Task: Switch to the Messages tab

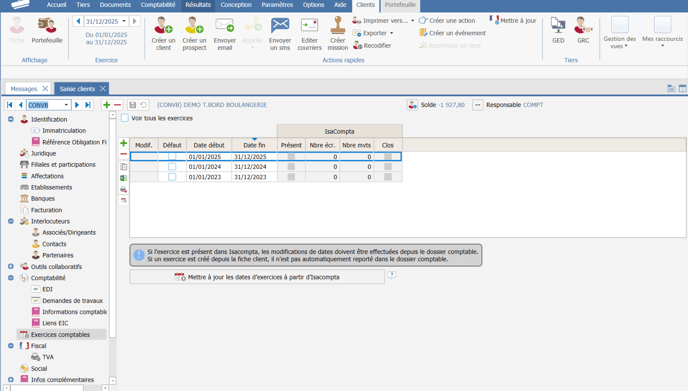Action: pyautogui.click(x=24, y=89)
